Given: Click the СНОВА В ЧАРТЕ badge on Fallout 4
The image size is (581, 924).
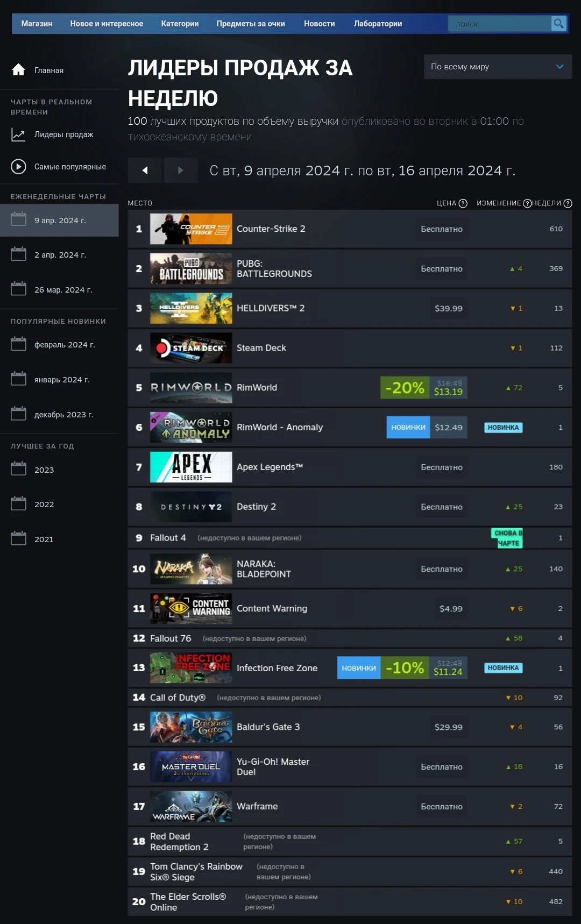Looking at the screenshot, I should pos(507,538).
